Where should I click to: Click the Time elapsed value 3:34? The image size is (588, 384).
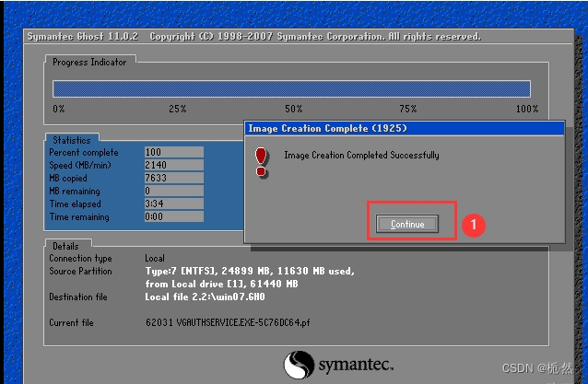pos(174,204)
